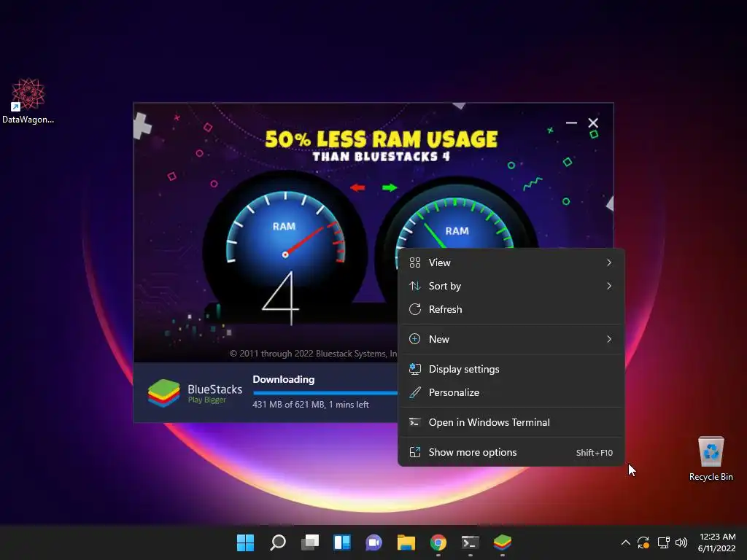Expand the View submenu arrow
The width and height of the screenshot is (747, 560).
[x=609, y=262]
